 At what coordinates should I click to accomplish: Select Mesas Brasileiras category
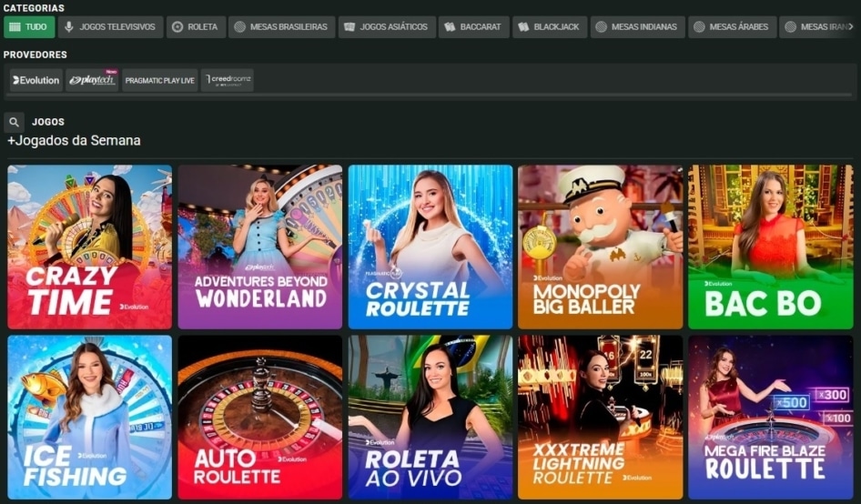pyautogui.click(x=282, y=27)
